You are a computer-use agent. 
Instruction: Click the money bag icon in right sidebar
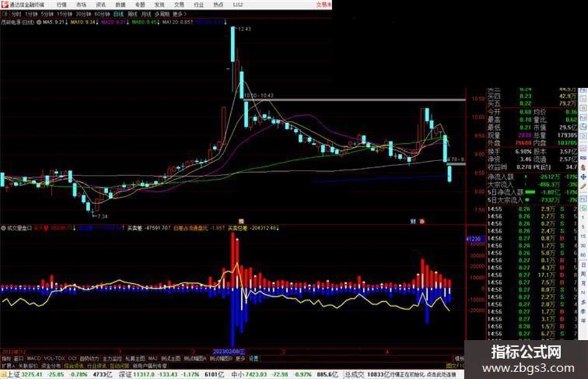click(583, 167)
